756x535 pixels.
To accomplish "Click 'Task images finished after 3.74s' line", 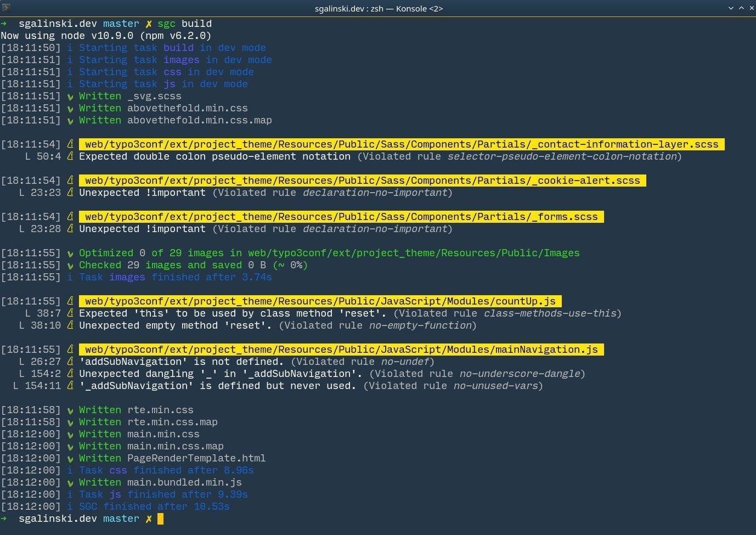I will click(x=176, y=277).
